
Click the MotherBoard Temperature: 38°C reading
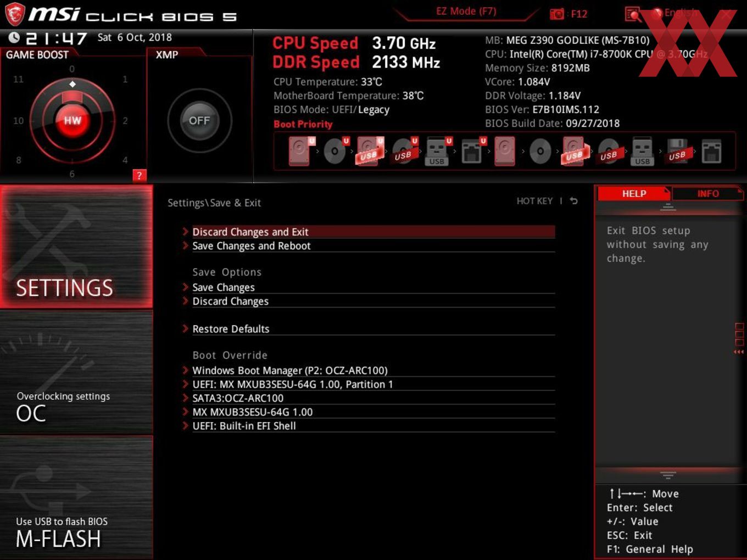pyautogui.click(x=349, y=96)
